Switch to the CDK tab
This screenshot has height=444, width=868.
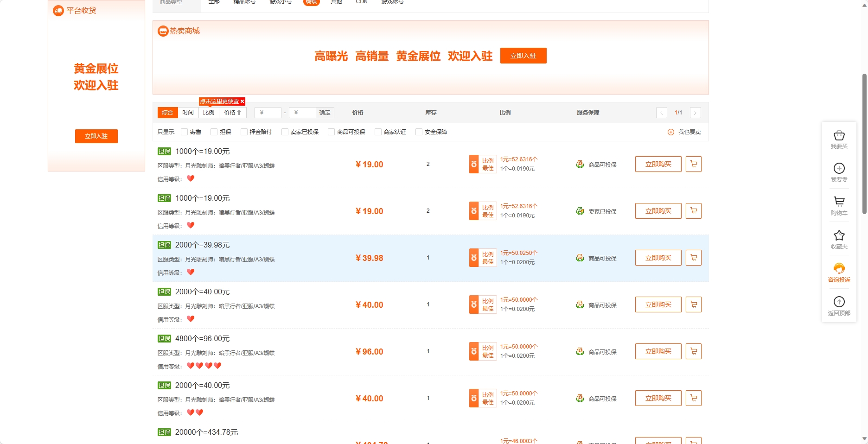(361, 2)
